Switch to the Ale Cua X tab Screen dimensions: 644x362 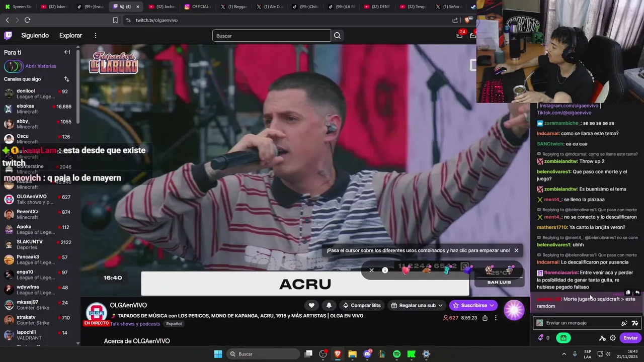[270, 7]
